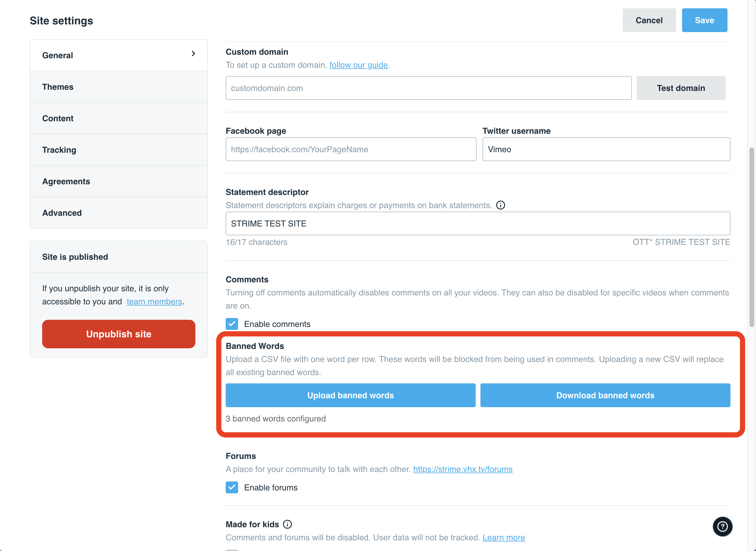Open the Tracking settings tab
This screenshot has width=756, height=551.
[x=119, y=150]
